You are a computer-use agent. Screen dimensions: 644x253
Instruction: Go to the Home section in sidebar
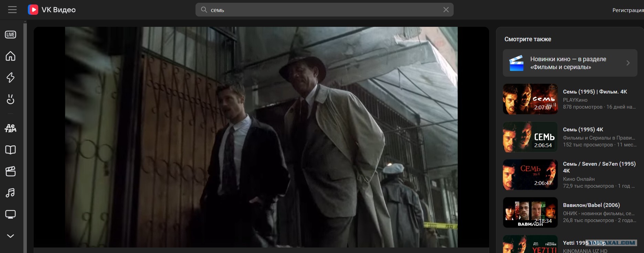[x=10, y=56]
